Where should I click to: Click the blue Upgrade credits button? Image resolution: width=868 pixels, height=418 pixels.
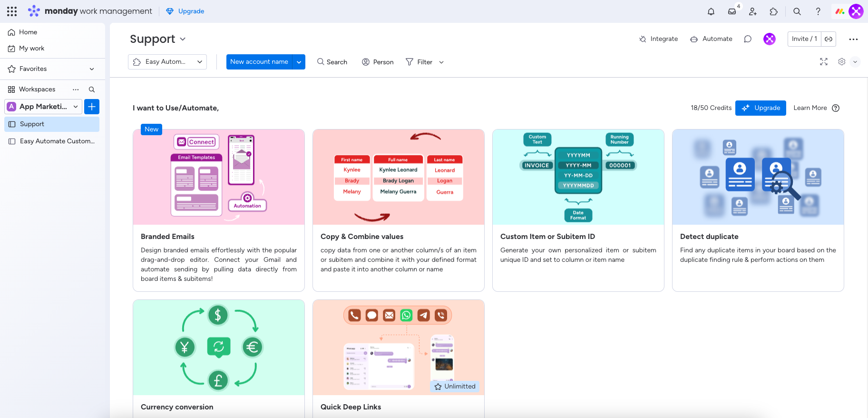point(761,108)
